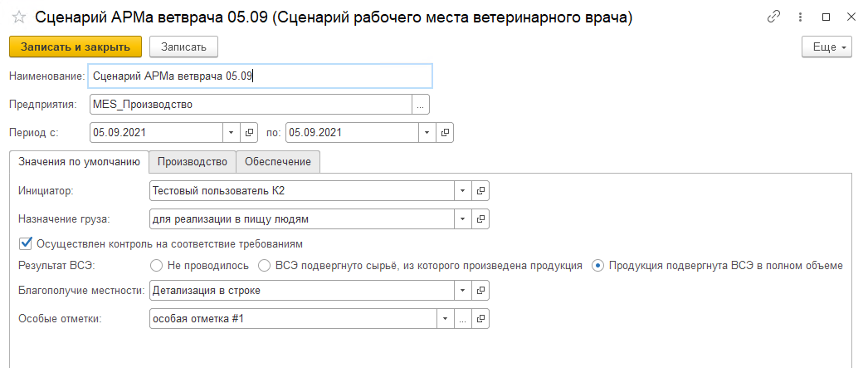Open the Назначение груза linked record icon
This screenshot has width=868, height=368.
pos(480,219)
